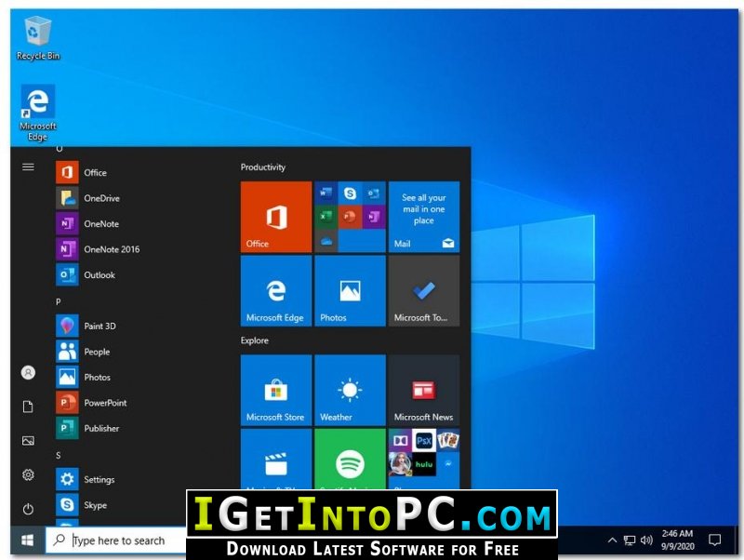Click the OneNote icon in the Productivity folder tile

[x=374, y=217]
